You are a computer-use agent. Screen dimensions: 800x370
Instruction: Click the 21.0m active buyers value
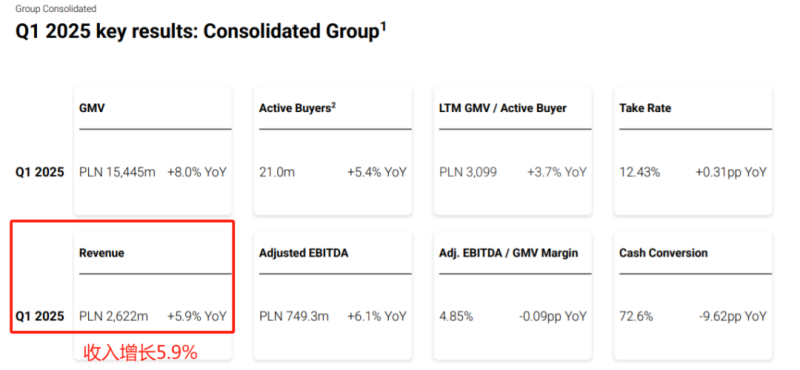[x=277, y=172]
